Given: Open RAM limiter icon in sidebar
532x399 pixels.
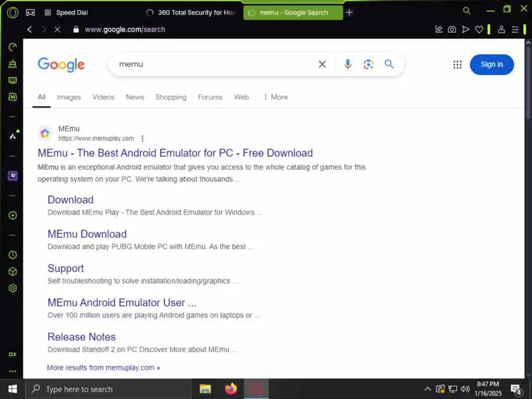Looking at the screenshot, I should (12, 80).
